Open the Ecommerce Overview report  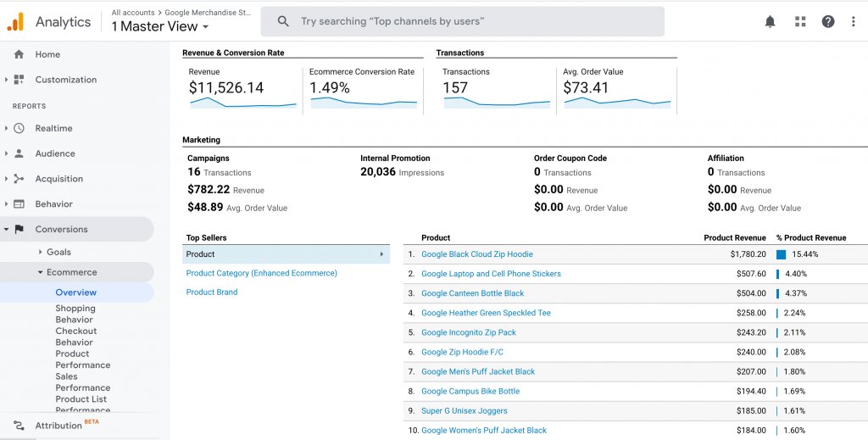(x=75, y=292)
